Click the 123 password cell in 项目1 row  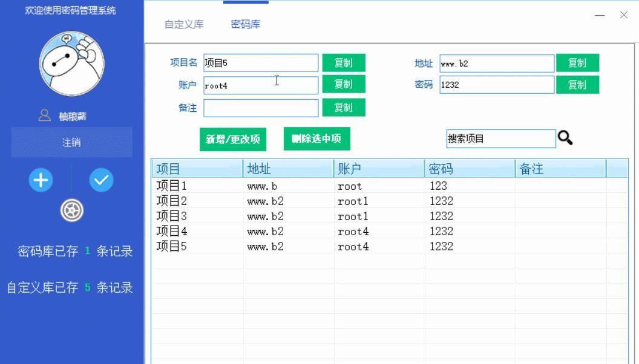438,186
